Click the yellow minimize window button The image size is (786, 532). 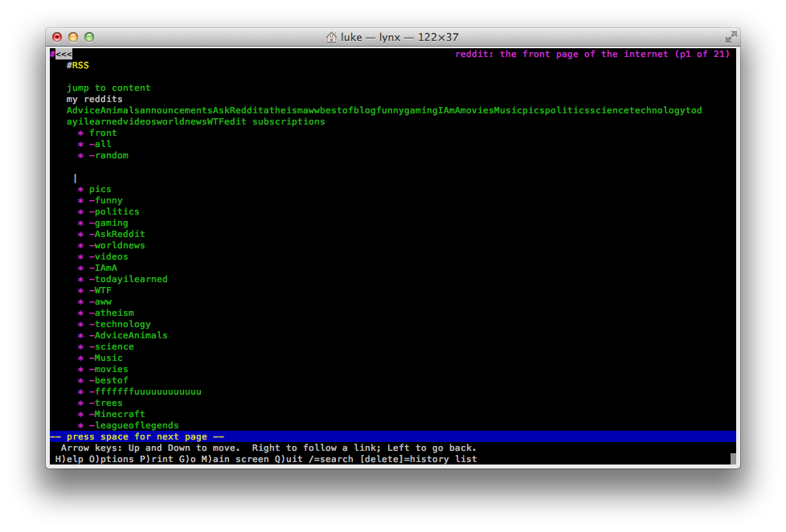point(73,37)
